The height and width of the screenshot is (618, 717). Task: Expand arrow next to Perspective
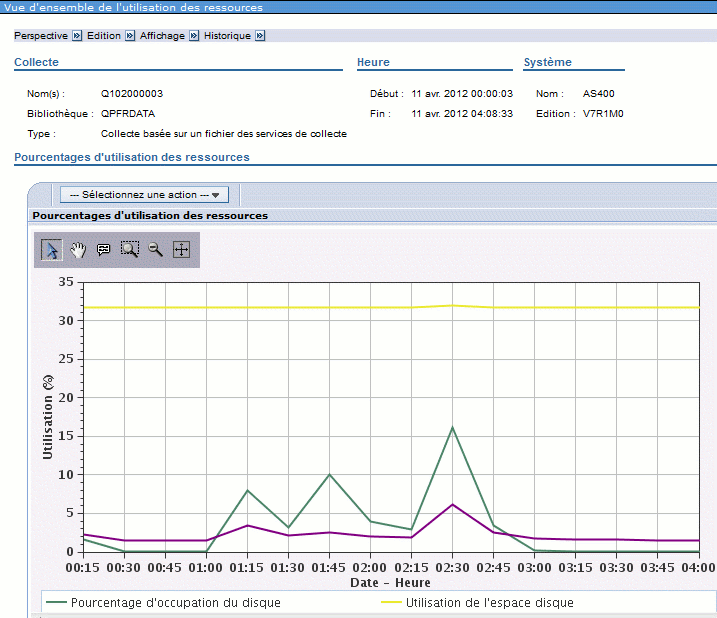[x=77, y=36]
